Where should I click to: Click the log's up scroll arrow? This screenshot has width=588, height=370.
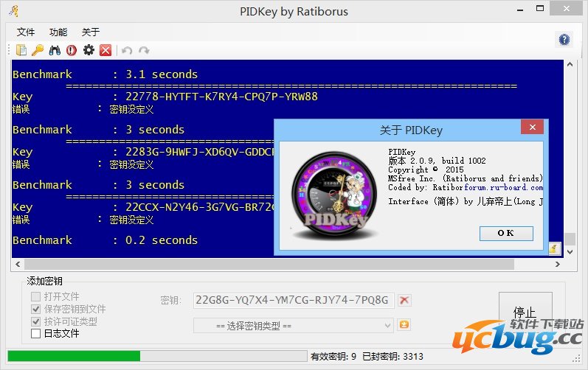click(570, 64)
